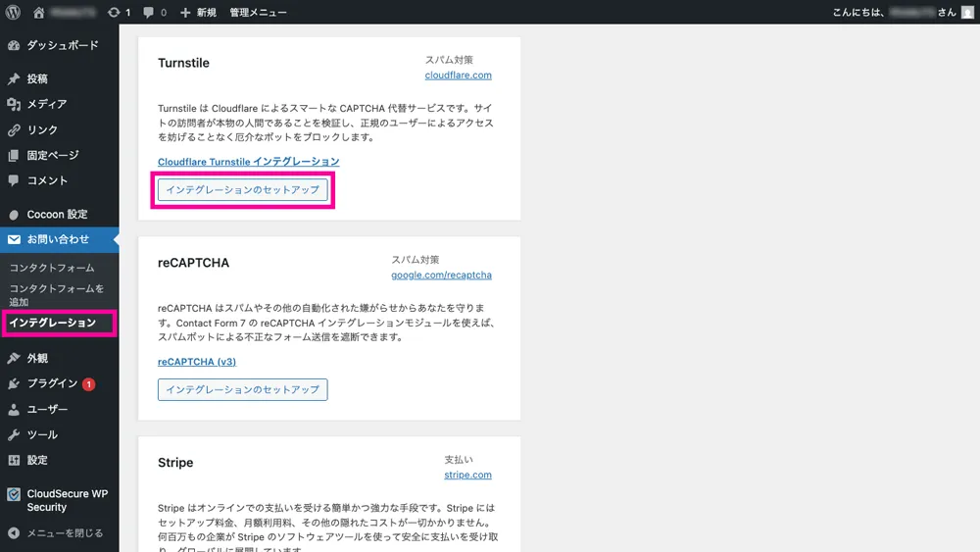Click the お問い合わせ envelope icon

[14, 239]
